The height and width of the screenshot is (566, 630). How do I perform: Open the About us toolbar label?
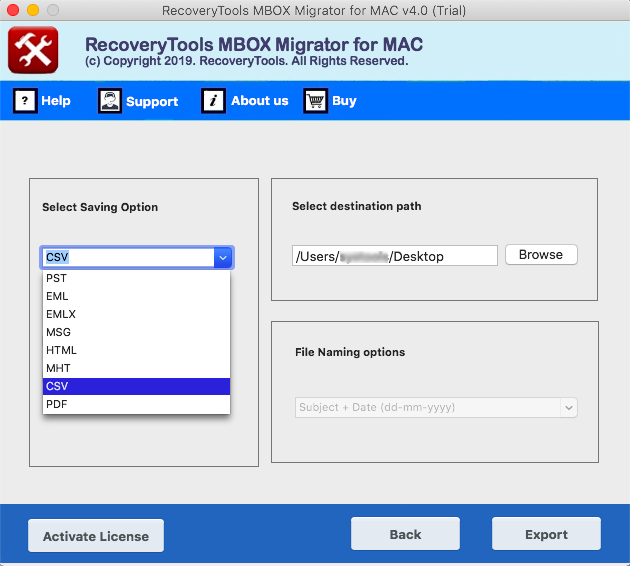[x=260, y=100]
